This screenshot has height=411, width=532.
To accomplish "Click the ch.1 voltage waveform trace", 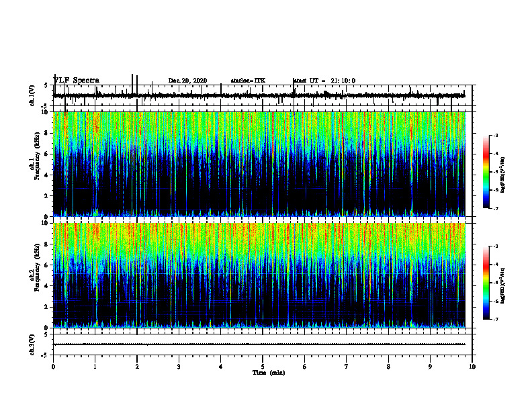I will (259, 95).
